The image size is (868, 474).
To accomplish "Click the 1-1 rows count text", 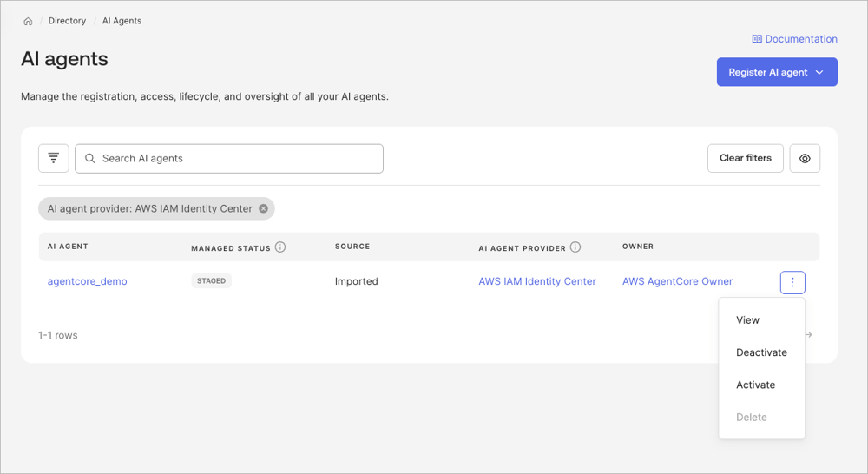I will (57, 335).
